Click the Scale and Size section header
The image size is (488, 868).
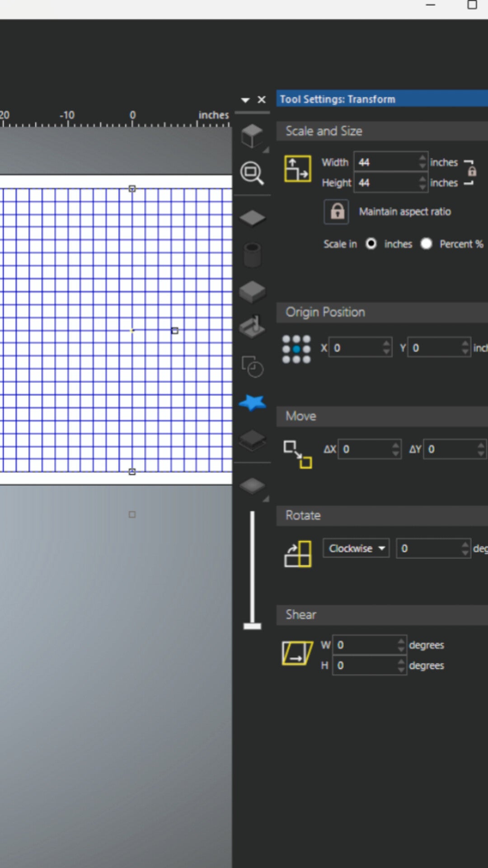[x=382, y=131]
